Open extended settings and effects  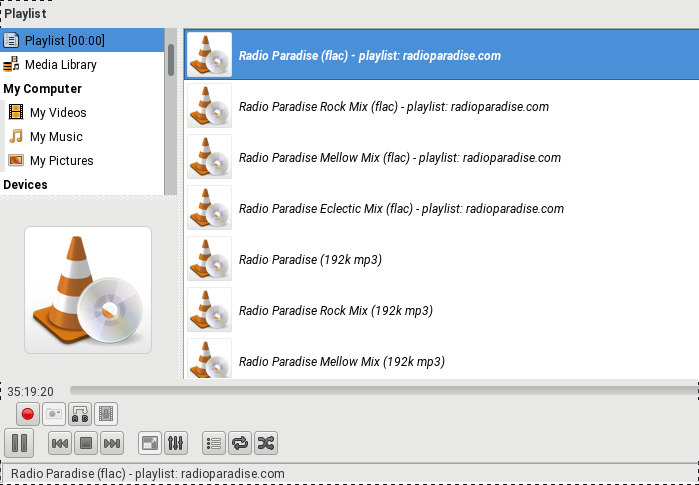[176, 443]
